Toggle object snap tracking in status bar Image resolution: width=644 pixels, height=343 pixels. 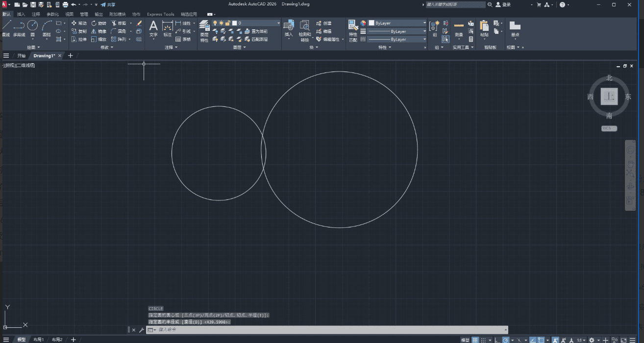click(x=533, y=340)
